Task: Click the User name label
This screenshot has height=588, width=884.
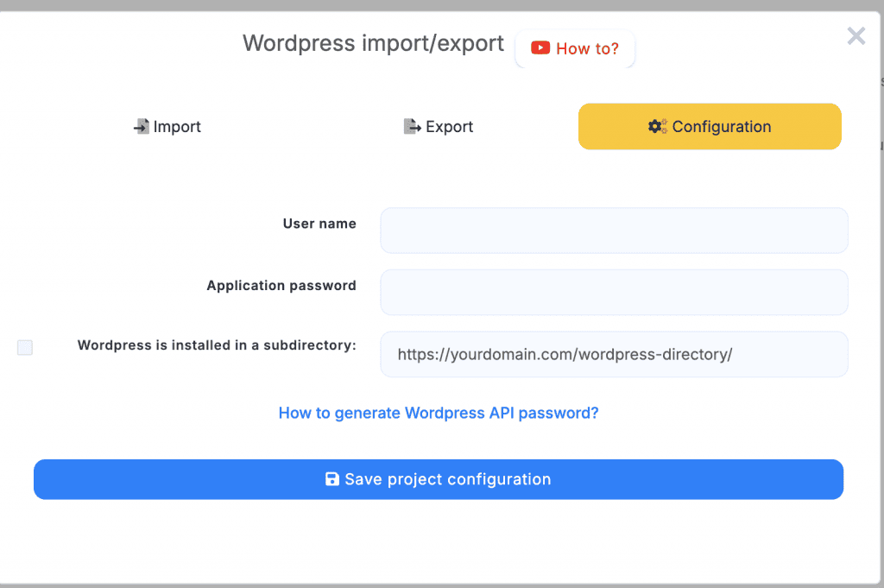Action: coord(319,224)
